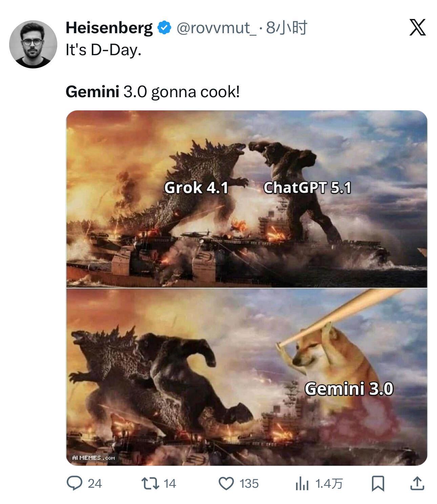
Task: Click the "It's D-Day." tweet text
Action: click(x=103, y=50)
